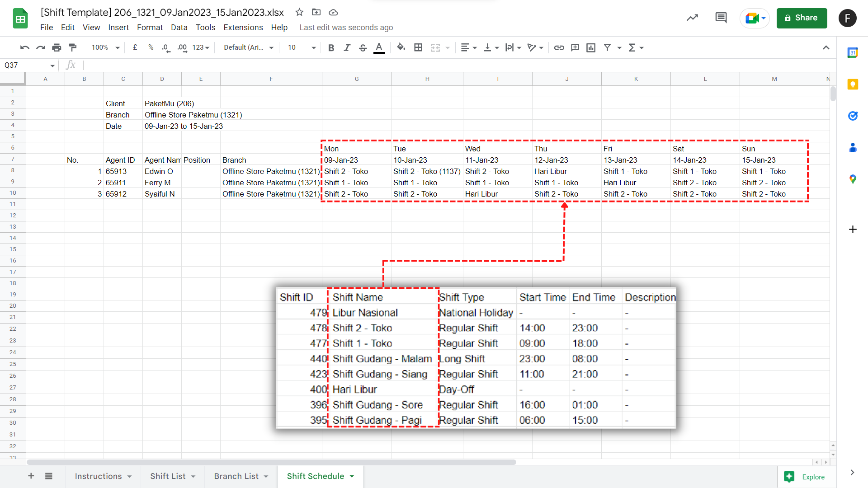Image resolution: width=868 pixels, height=488 pixels.
Task: Open the Borders tool
Action: point(418,47)
